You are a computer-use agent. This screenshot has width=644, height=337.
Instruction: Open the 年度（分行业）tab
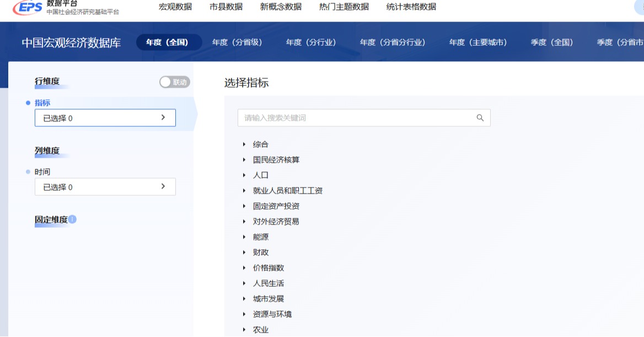click(311, 42)
